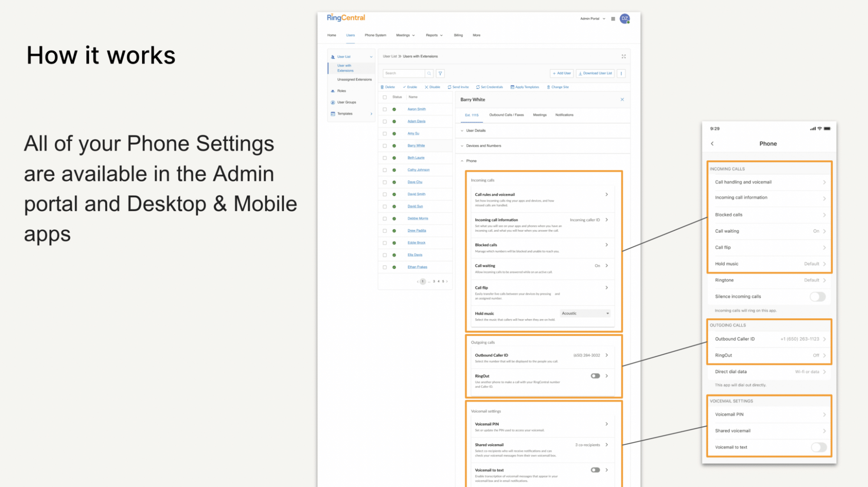Enable the Voicemail to text switch

tap(595, 470)
